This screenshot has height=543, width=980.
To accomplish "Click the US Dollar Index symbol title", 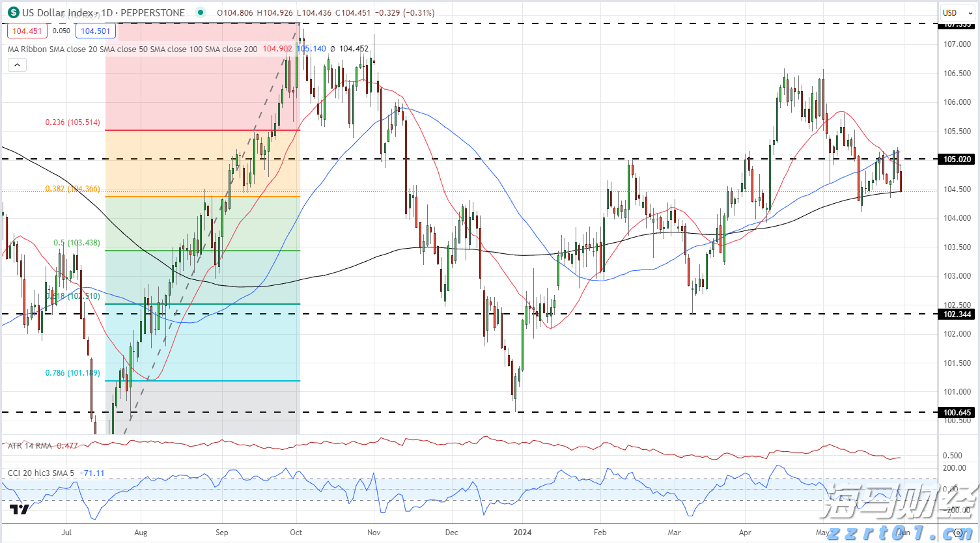I will tap(103, 12).
